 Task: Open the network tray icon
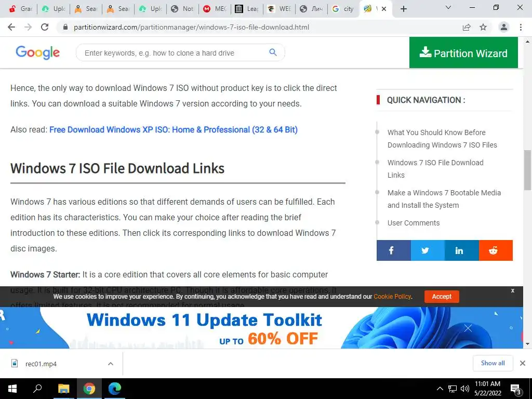453,389
